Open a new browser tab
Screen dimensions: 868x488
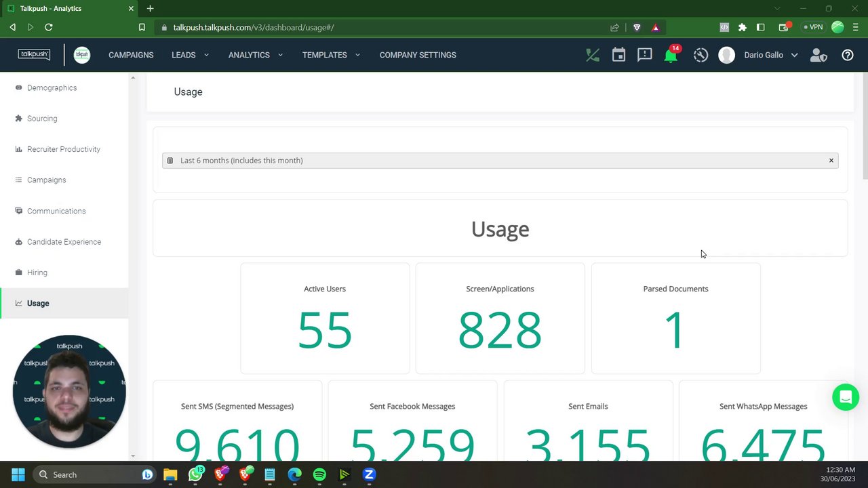[x=150, y=8]
